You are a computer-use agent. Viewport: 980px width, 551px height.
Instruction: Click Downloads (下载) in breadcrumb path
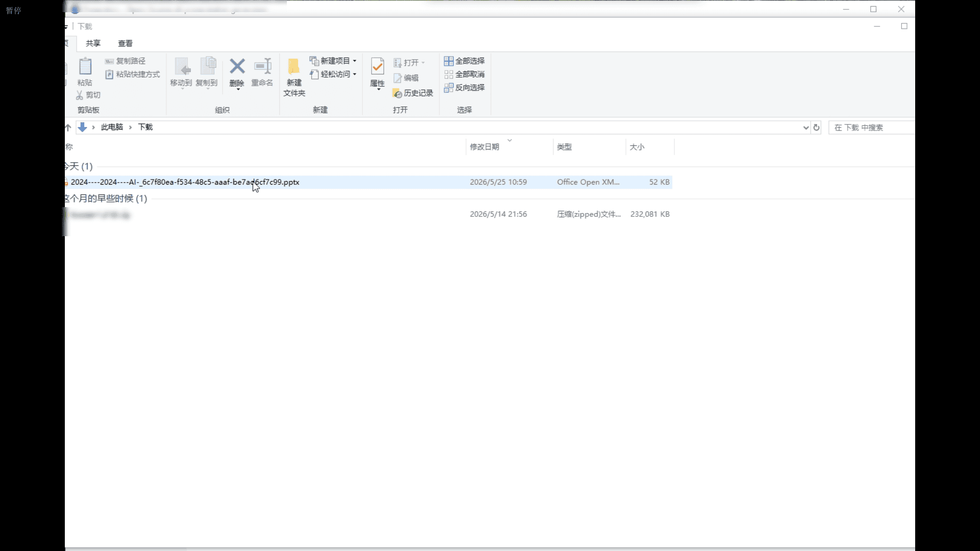point(145,127)
